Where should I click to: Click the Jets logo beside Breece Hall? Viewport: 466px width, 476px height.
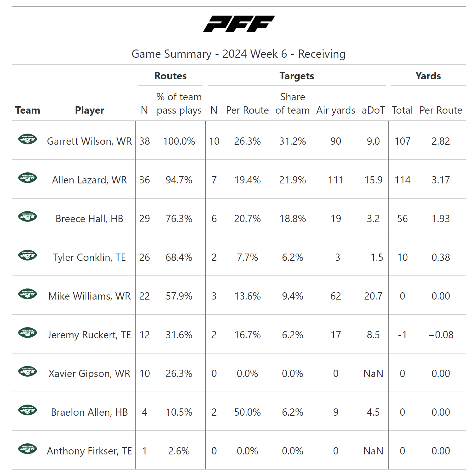click(x=28, y=216)
